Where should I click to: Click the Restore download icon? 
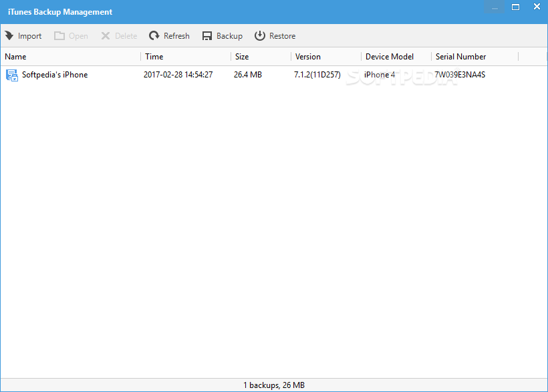pyautogui.click(x=260, y=35)
